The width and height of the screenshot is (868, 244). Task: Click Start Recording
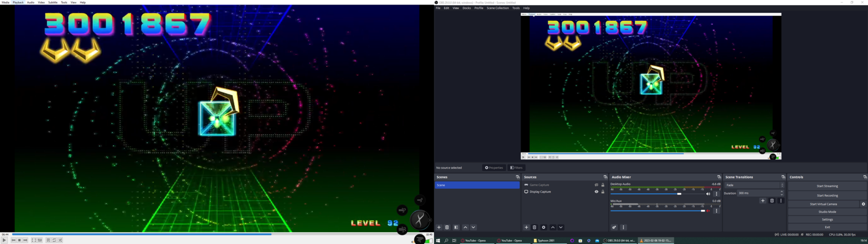(x=827, y=195)
